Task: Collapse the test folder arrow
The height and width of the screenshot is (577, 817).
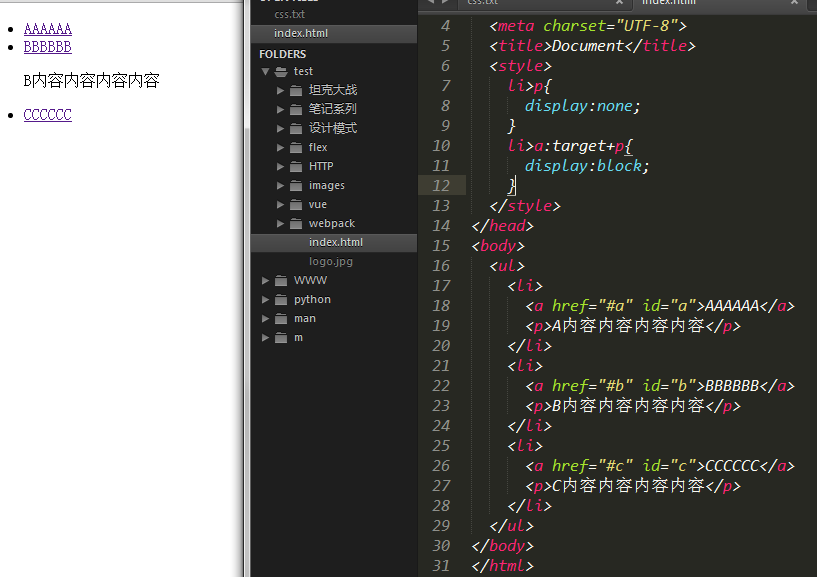Action: (265, 71)
